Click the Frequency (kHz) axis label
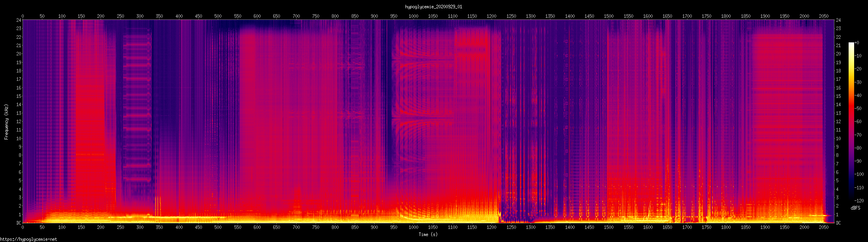 coord(6,122)
